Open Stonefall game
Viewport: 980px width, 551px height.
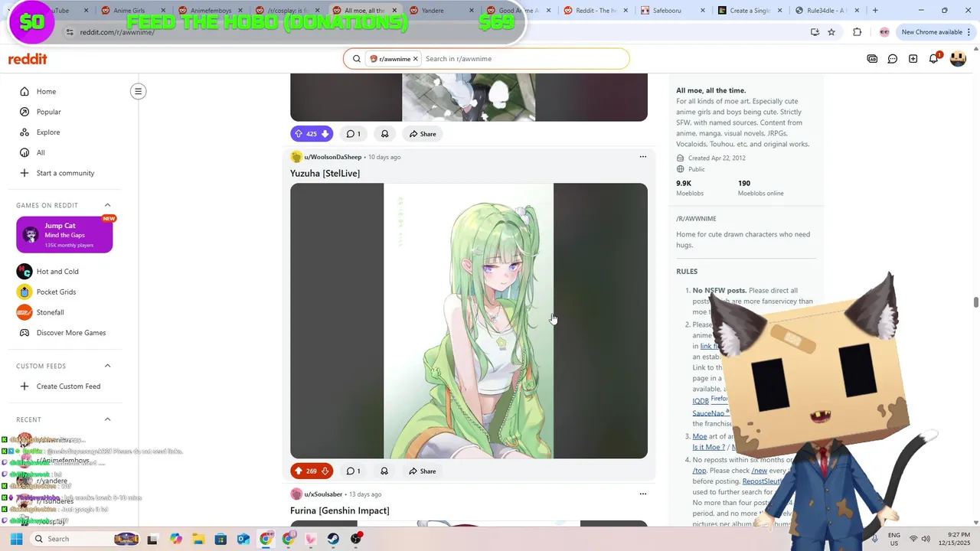pyautogui.click(x=50, y=312)
